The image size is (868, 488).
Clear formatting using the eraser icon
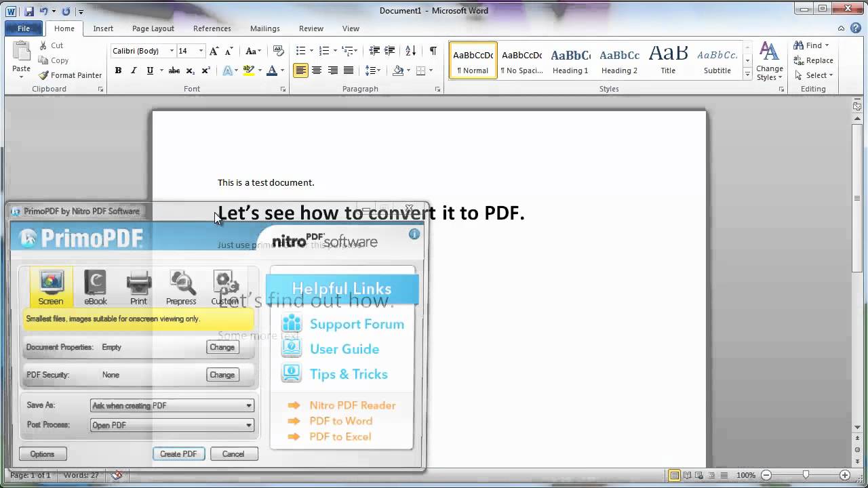pyautogui.click(x=278, y=51)
